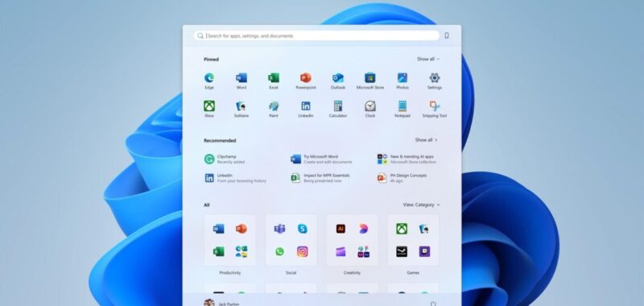This screenshot has height=306, width=644.
Task: Open the Productivity apps folder
Action: 230,240
